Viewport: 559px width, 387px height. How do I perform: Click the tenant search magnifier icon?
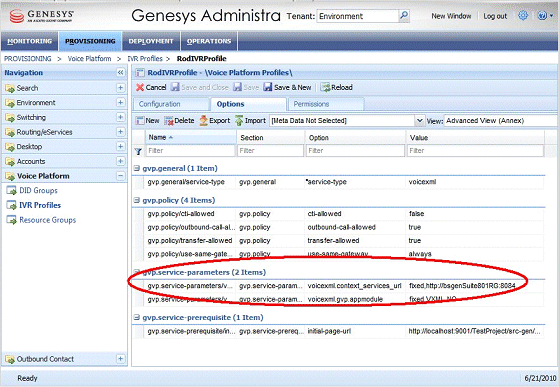pos(404,16)
